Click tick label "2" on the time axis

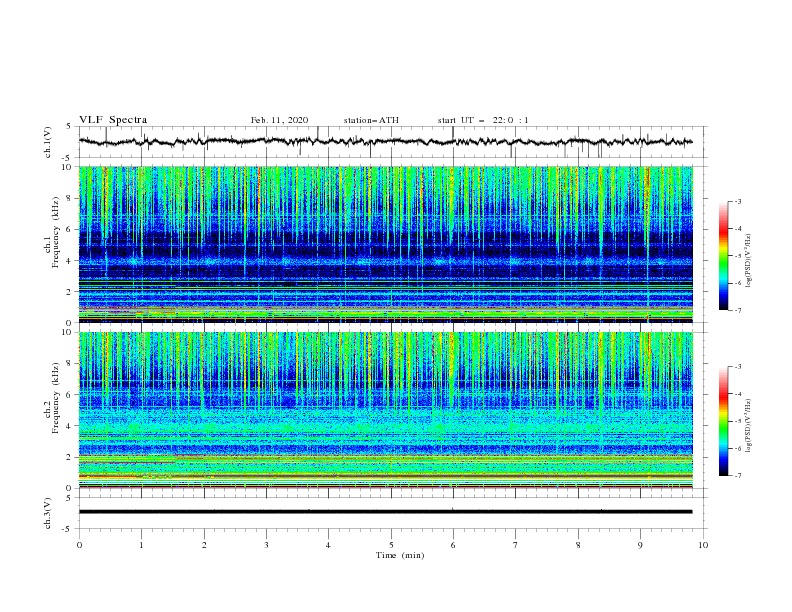(x=204, y=545)
